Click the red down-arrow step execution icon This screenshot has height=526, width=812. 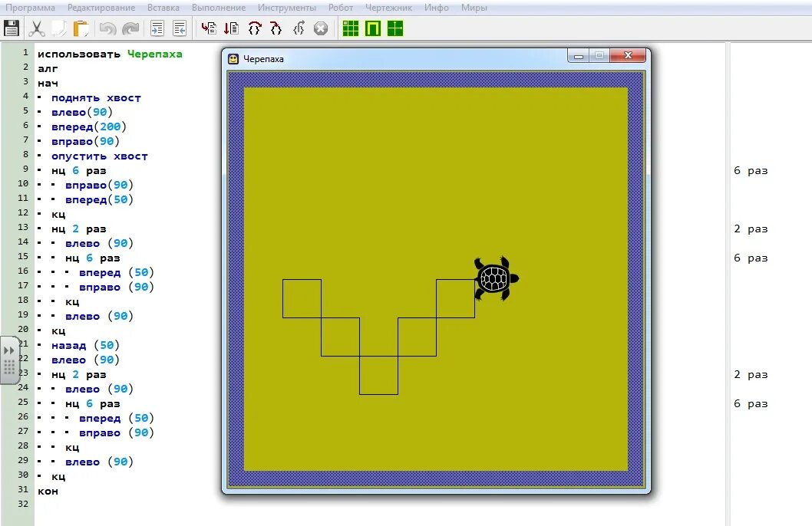pyautogui.click(x=231, y=28)
